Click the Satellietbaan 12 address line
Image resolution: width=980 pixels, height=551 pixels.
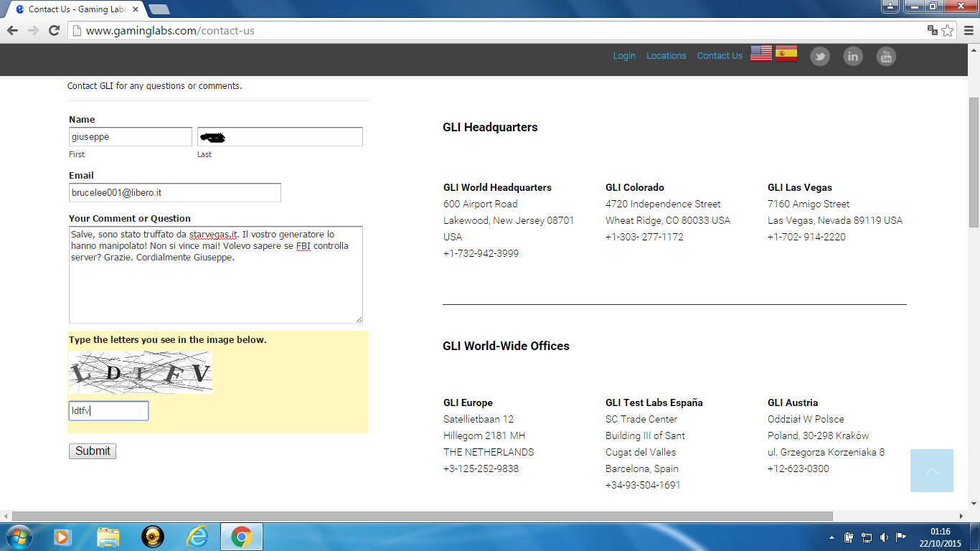(x=479, y=419)
